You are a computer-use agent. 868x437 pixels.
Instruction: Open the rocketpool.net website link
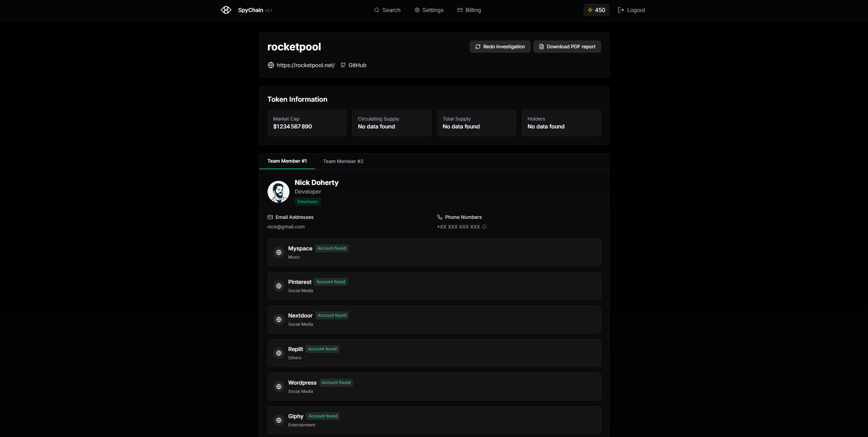306,65
